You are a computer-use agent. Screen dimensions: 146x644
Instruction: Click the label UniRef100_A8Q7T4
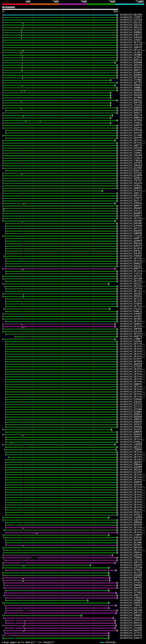131,146
